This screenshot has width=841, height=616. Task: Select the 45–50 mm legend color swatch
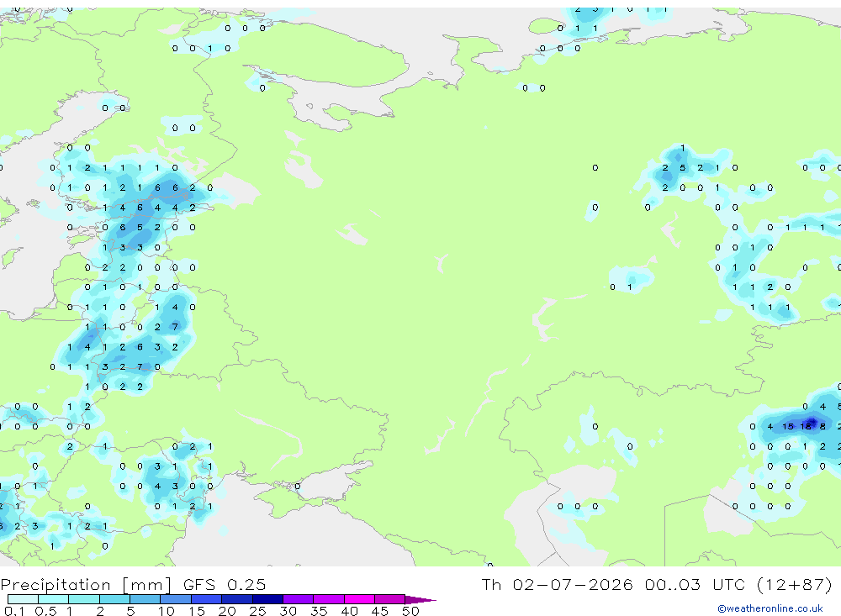tap(389, 599)
